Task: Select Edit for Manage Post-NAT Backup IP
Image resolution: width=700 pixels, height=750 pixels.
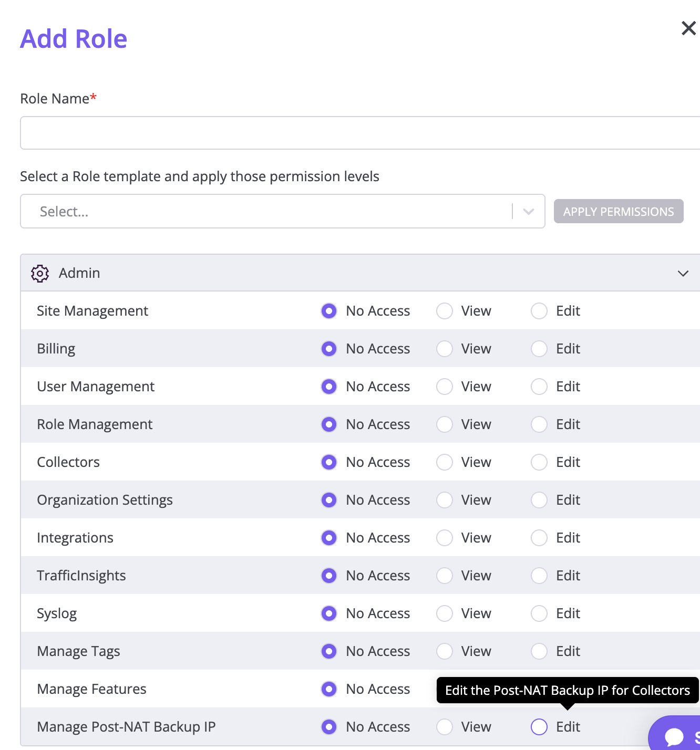Action: tap(539, 727)
